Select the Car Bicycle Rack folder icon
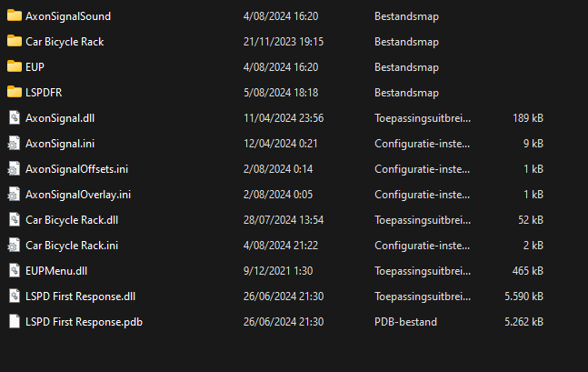The width and height of the screenshot is (588, 372). (14, 41)
